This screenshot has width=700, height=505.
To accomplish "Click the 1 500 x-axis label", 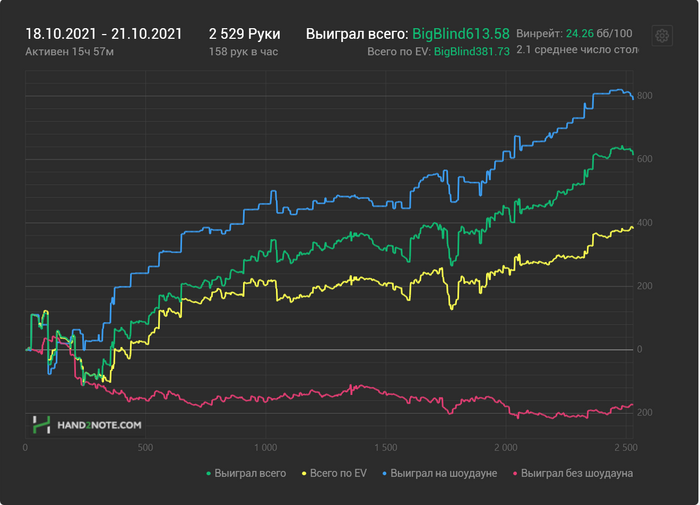I will click(386, 447).
